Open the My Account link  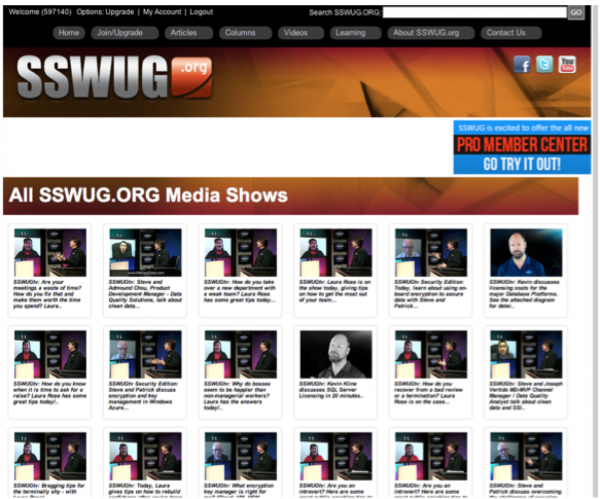162,12
